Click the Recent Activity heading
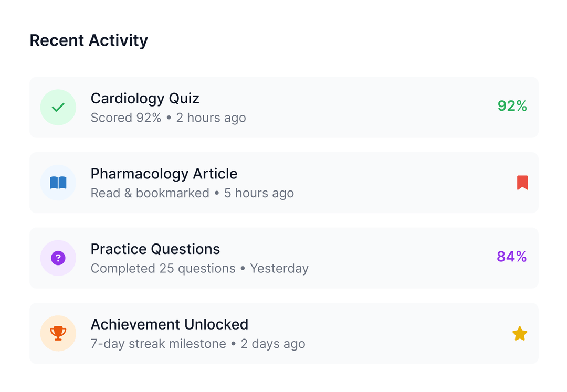The width and height of the screenshot is (567, 392). coord(88,40)
